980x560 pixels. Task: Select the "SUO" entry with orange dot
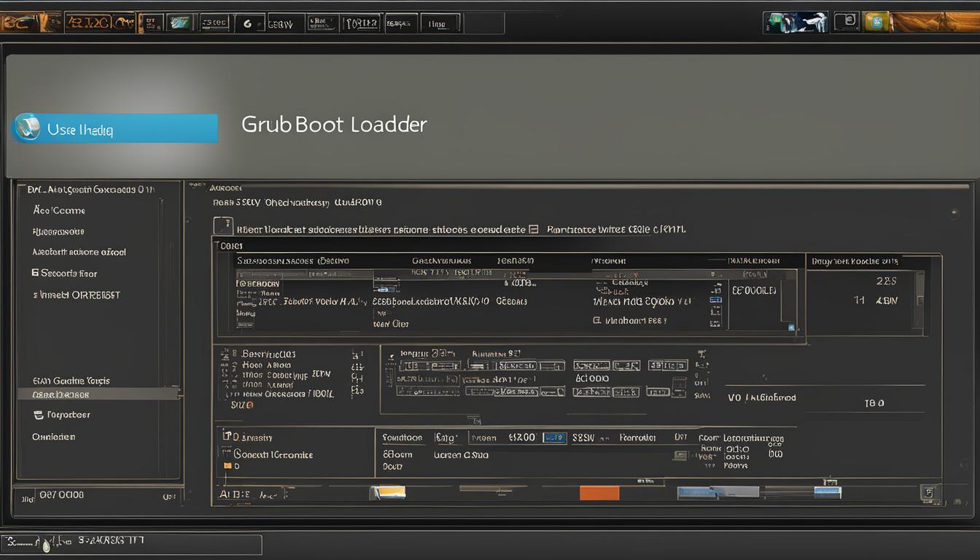(242, 404)
